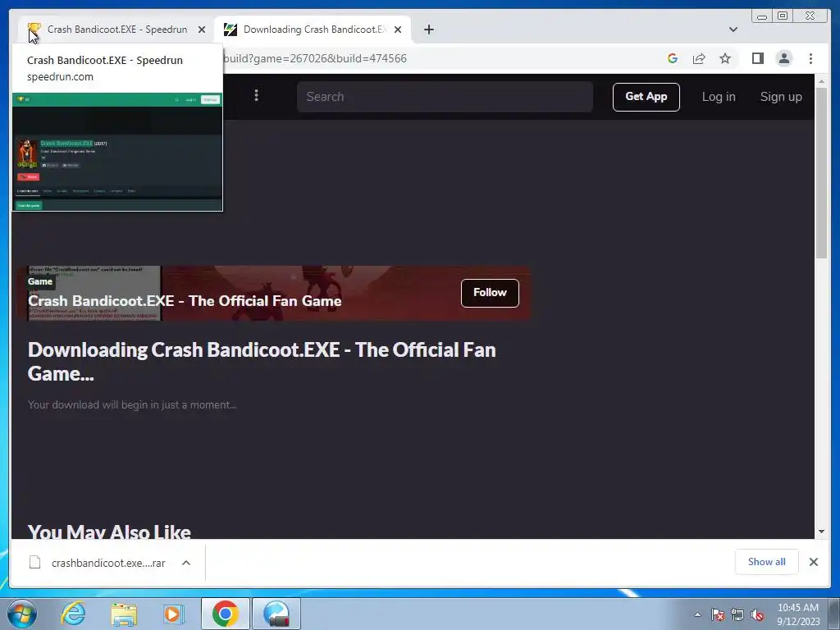Share this page via the share icon
The width and height of the screenshot is (840, 630).
699,58
